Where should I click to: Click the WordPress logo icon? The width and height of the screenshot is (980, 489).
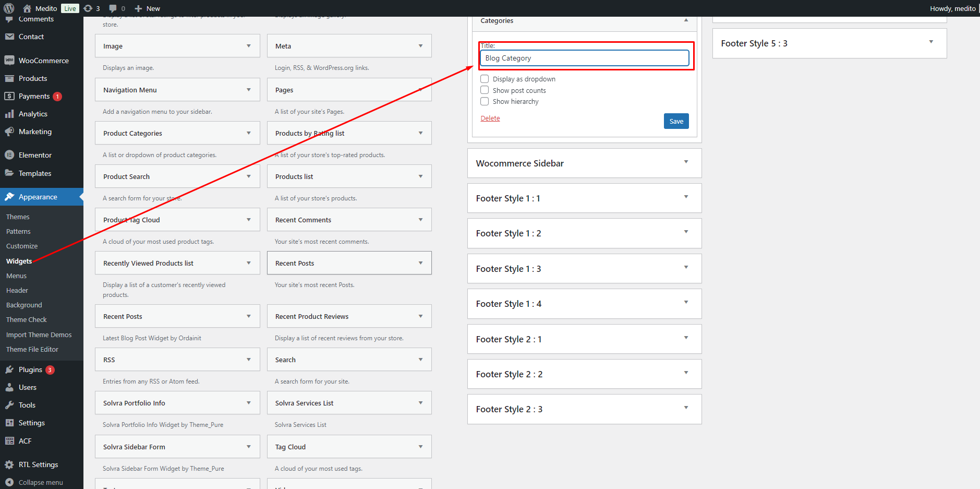coord(9,8)
